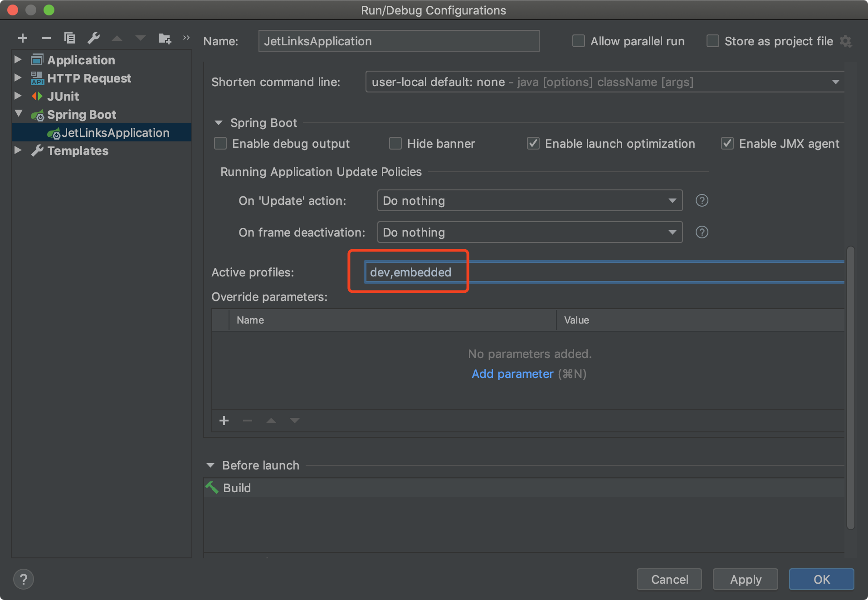The image size is (868, 600).
Task: Uncheck Enable JMX agent
Action: tap(727, 144)
